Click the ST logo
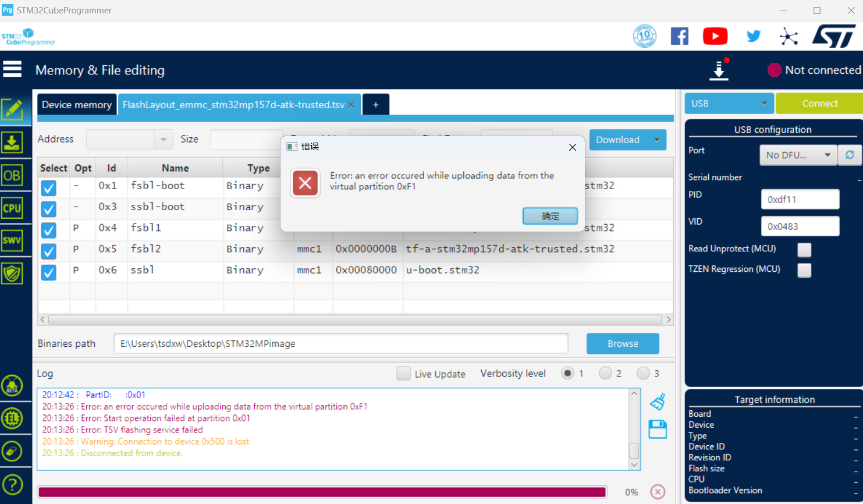Screen dimensions: 863x504 834,36
